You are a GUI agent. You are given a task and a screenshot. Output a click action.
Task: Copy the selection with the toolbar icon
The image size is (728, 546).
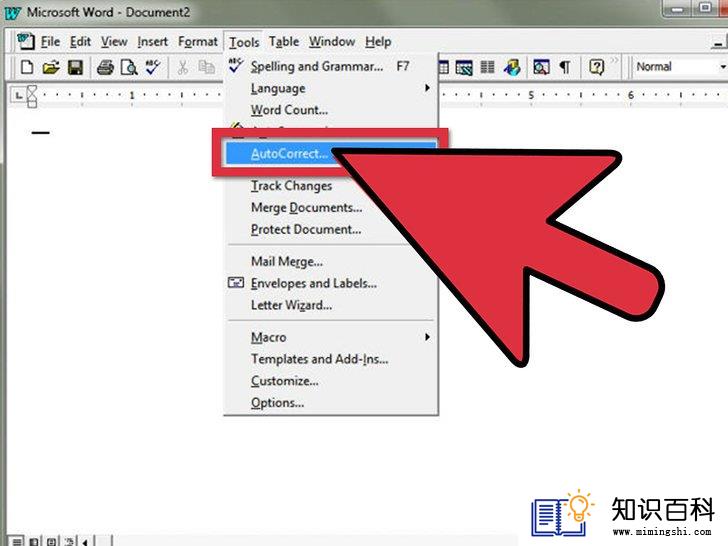(x=206, y=67)
